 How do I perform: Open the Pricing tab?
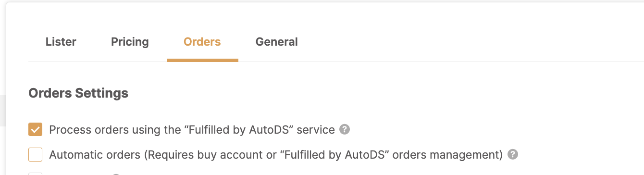click(130, 42)
